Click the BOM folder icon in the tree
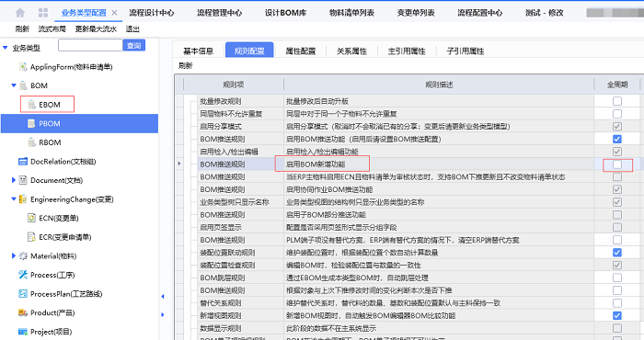The height and width of the screenshot is (340, 644). point(23,85)
